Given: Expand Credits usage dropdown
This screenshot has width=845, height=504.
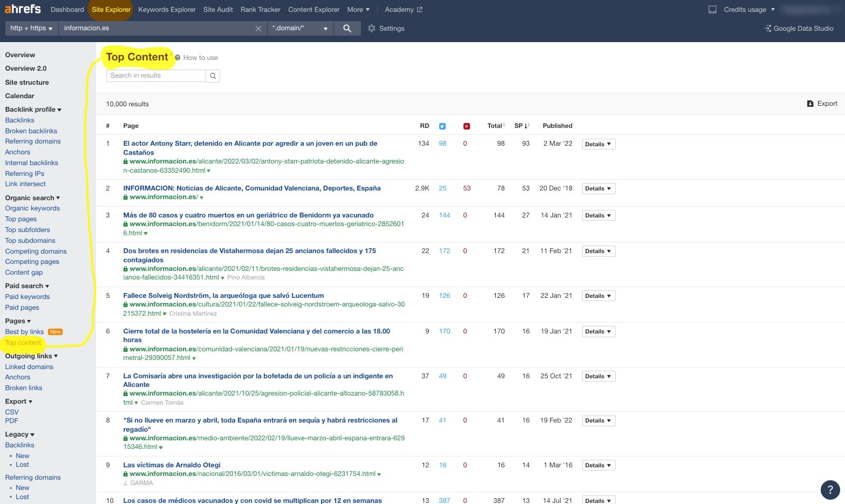Looking at the screenshot, I should (x=749, y=10).
